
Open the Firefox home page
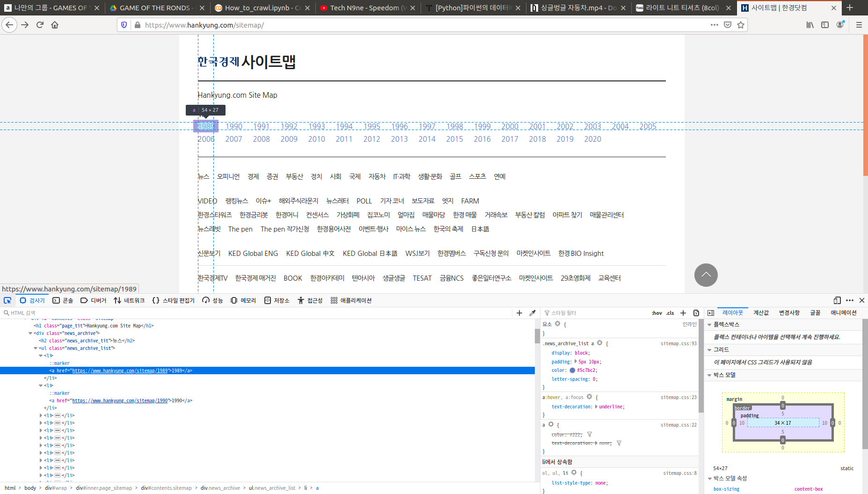click(x=55, y=25)
